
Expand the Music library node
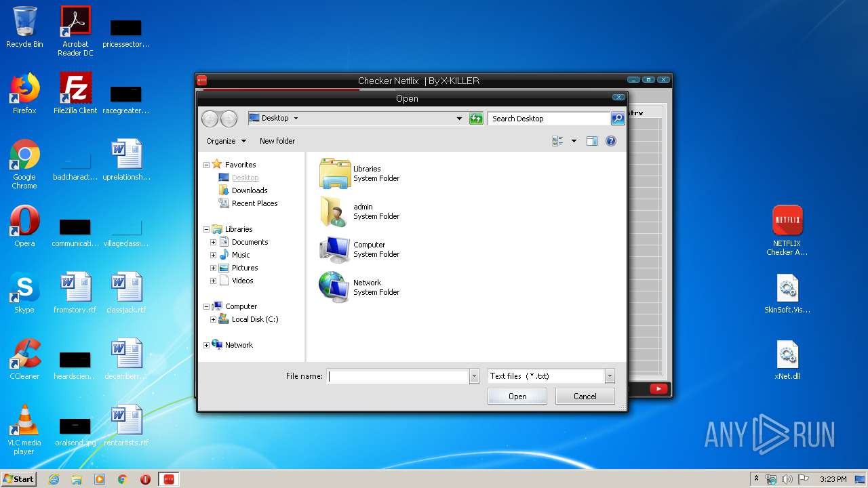coord(213,255)
